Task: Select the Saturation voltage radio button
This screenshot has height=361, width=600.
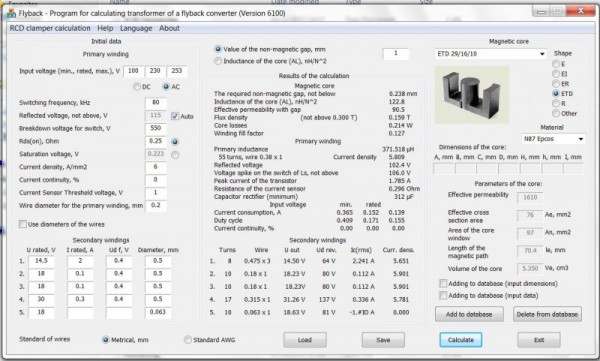Action: pos(175,155)
